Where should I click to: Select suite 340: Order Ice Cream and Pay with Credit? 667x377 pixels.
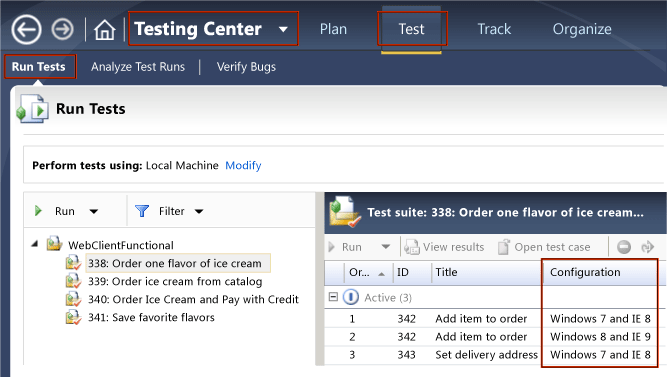coord(193,299)
